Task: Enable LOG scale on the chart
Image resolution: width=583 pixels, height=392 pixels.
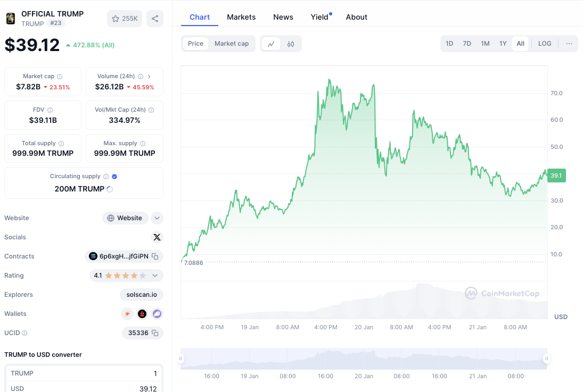Action: pos(545,44)
